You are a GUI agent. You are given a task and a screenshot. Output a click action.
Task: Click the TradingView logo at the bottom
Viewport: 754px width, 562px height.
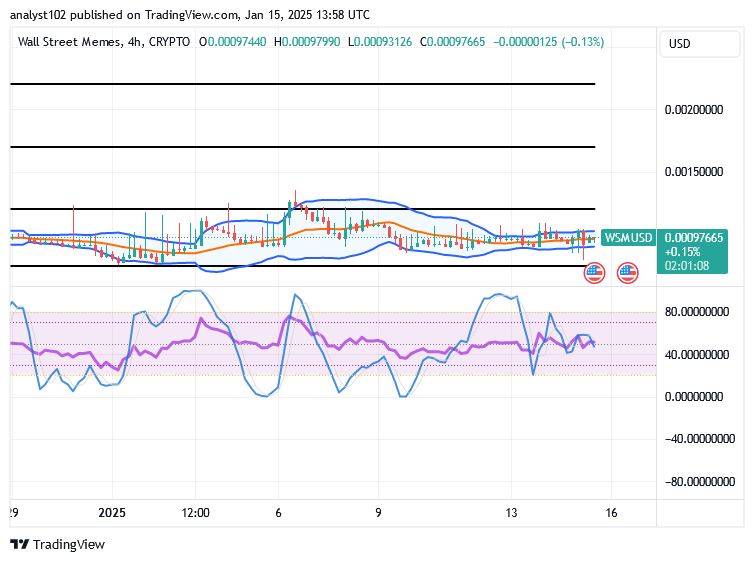(x=57, y=544)
